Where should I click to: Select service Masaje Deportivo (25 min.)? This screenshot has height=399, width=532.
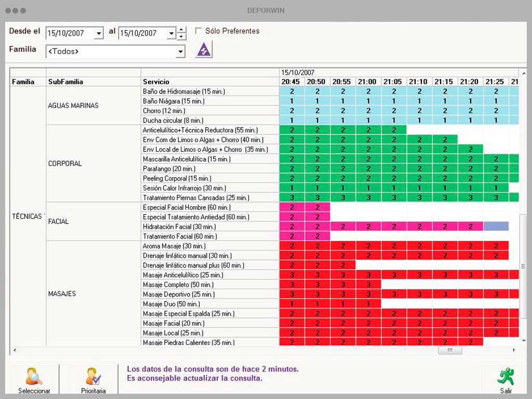[210, 295]
